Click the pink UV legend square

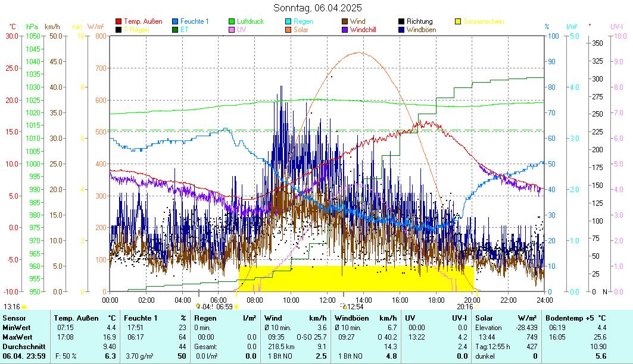(232, 30)
